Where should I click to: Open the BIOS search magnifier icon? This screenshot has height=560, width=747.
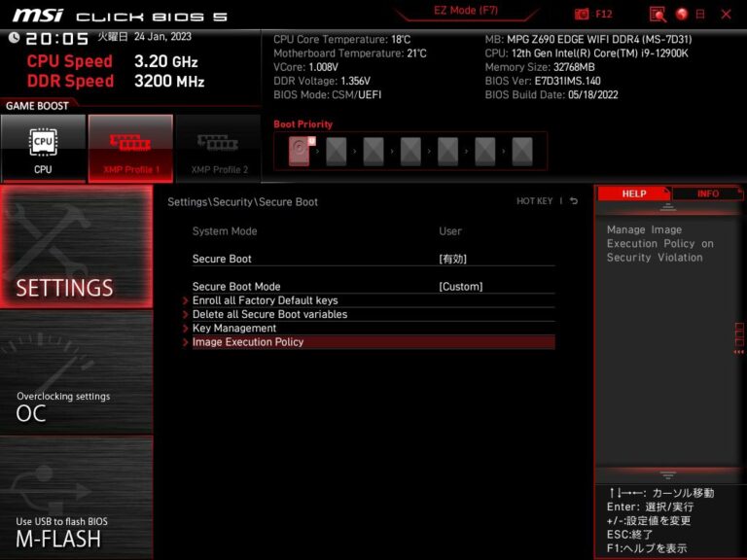[658, 15]
